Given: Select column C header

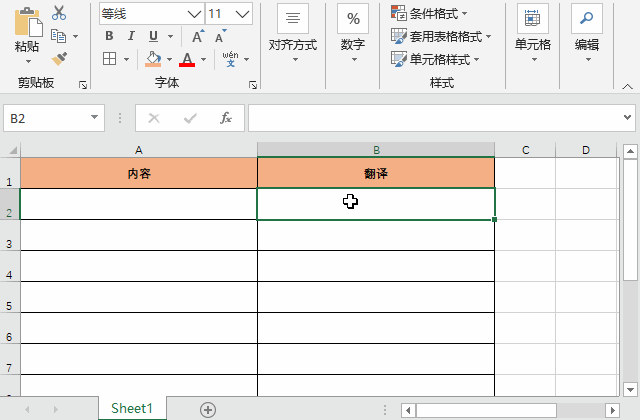Looking at the screenshot, I should pyautogui.click(x=525, y=150).
